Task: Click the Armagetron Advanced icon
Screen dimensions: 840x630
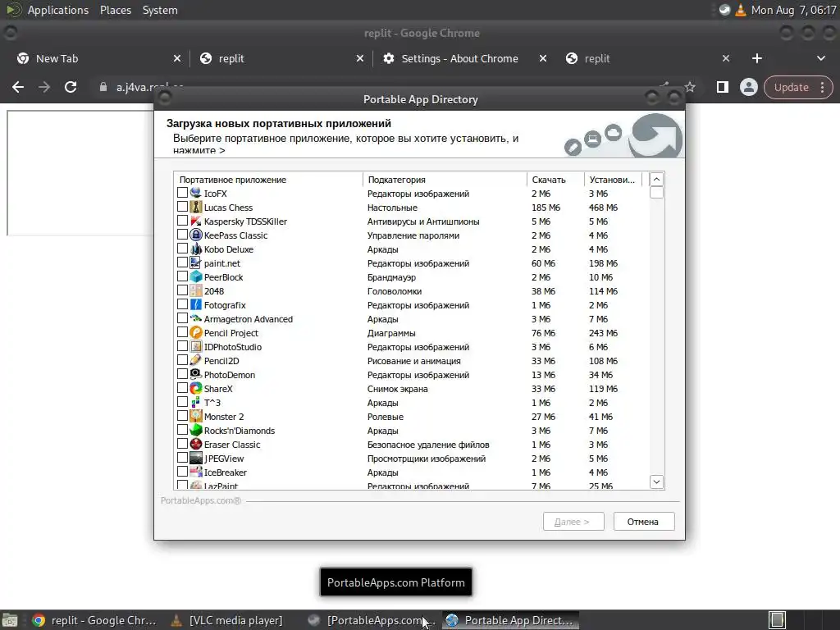Action: click(x=196, y=318)
